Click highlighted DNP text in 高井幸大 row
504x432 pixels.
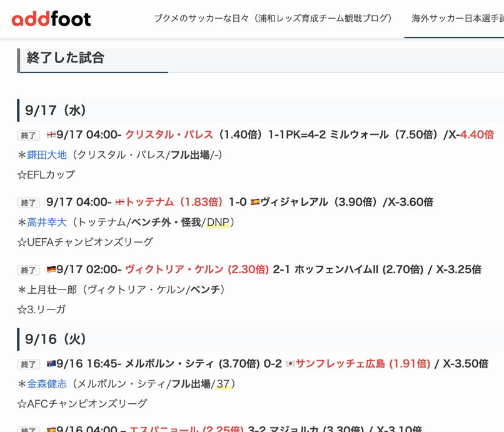click(x=218, y=222)
